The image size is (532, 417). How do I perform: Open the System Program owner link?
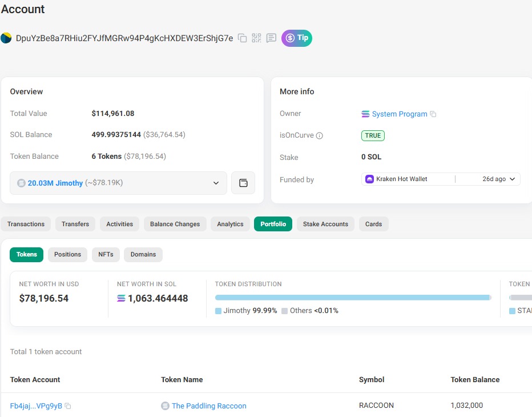click(x=400, y=114)
